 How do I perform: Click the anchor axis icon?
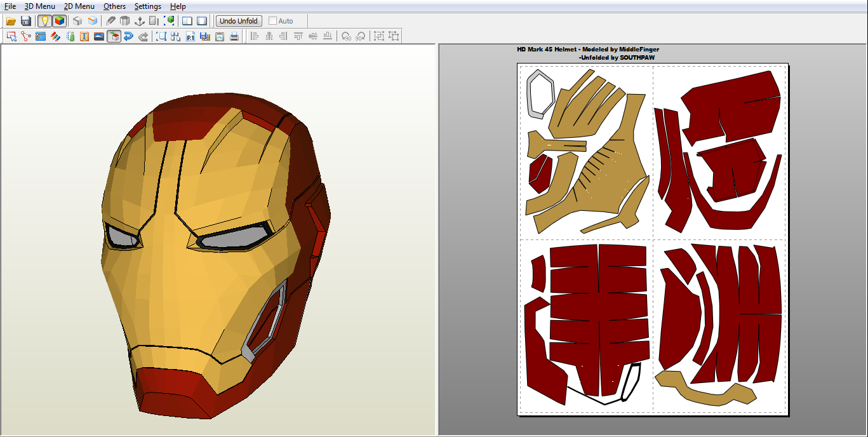(140, 21)
